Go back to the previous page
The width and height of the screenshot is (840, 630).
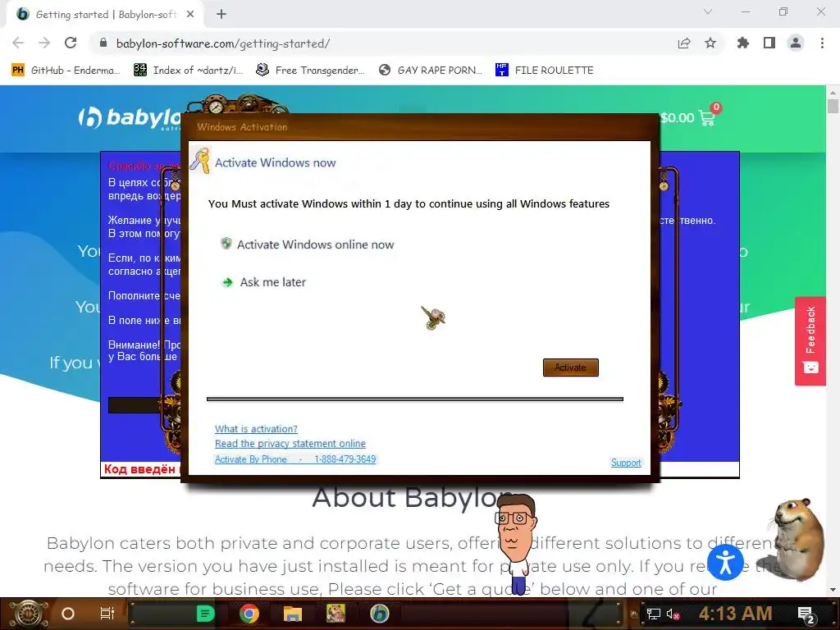click(18, 43)
